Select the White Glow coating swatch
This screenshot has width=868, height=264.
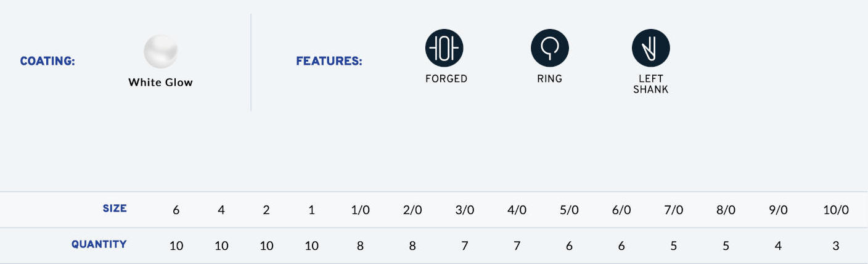[160, 51]
